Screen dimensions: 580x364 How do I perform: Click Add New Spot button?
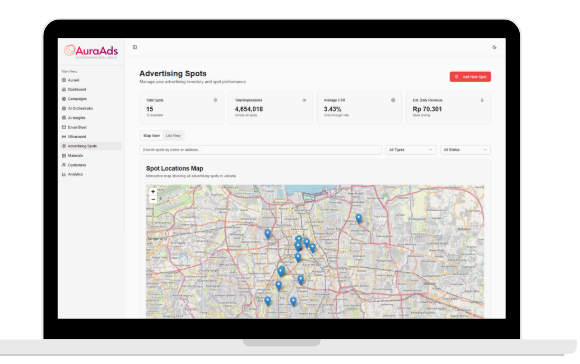(x=470, y=77)
